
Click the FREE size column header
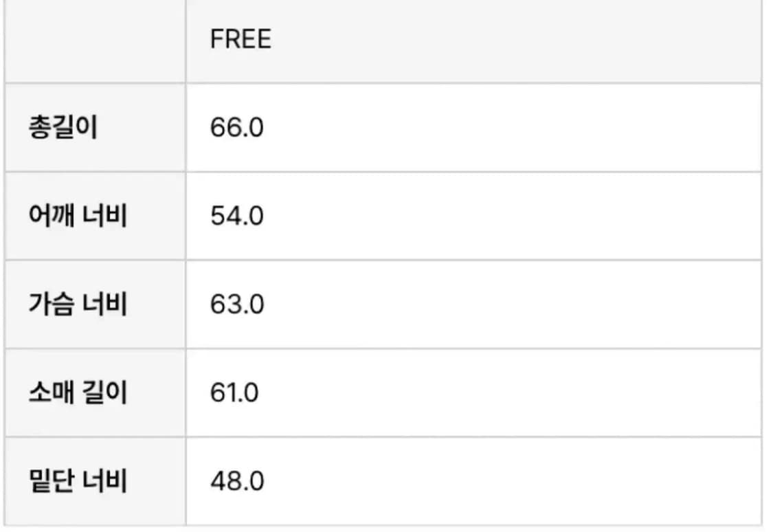tap(240, 39)
